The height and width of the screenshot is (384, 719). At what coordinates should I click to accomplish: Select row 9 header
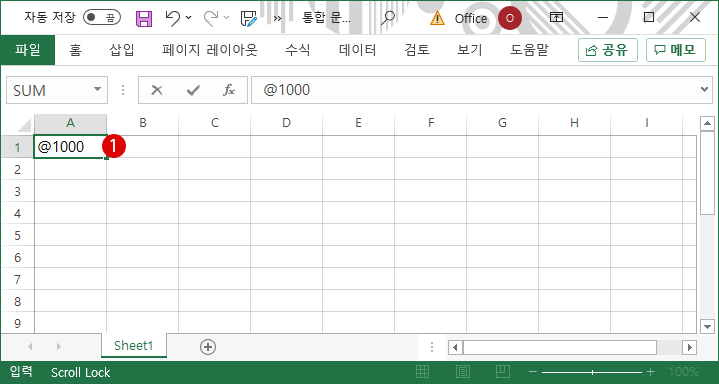point(17,323)
